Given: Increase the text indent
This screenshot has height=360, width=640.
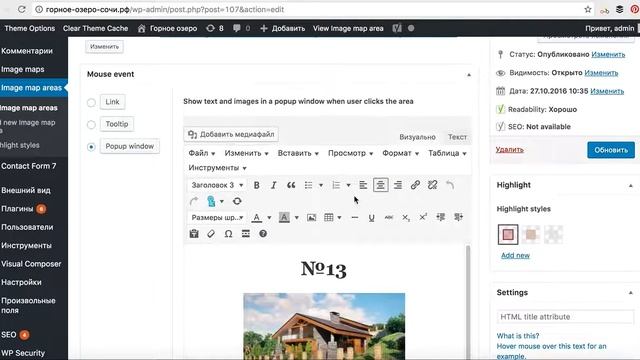Looking at the screenshot, I should [458, 218].
